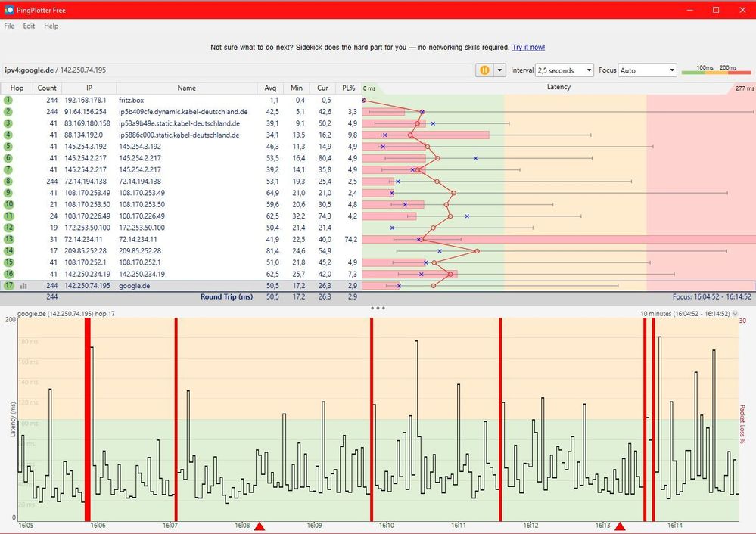This screenshot has width=756, height=534.
Task: Click the hop 10 green circle icon
Action: [8, 204]
